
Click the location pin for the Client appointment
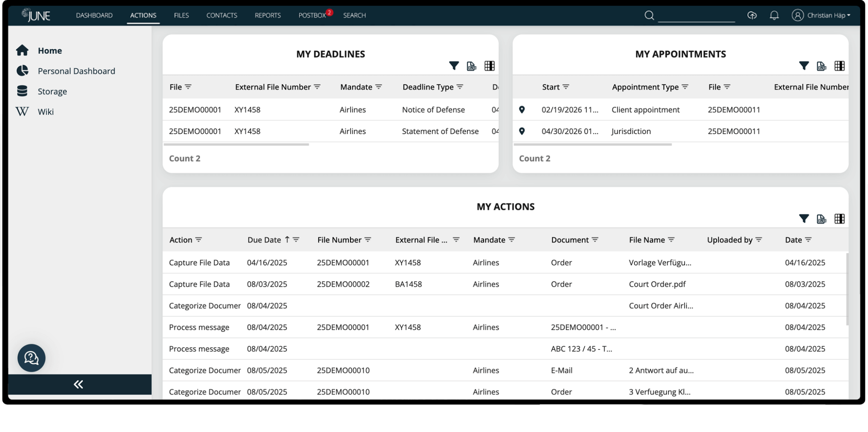coord(522,109)
